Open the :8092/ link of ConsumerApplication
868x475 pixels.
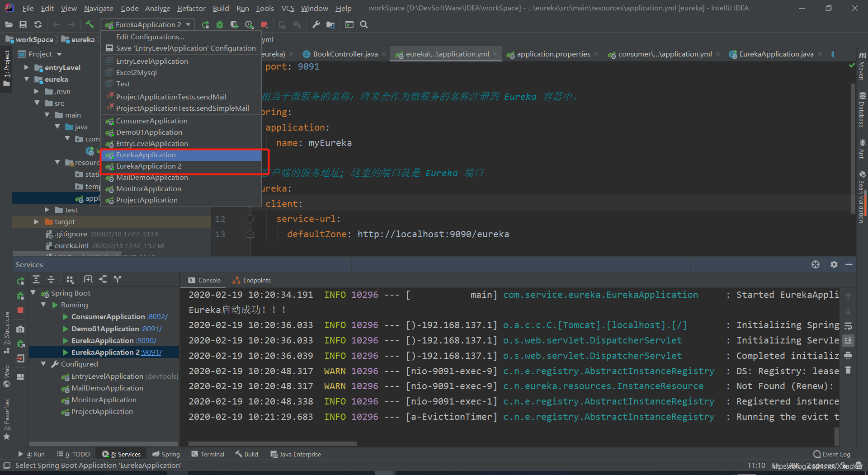(x=157, y=317)
